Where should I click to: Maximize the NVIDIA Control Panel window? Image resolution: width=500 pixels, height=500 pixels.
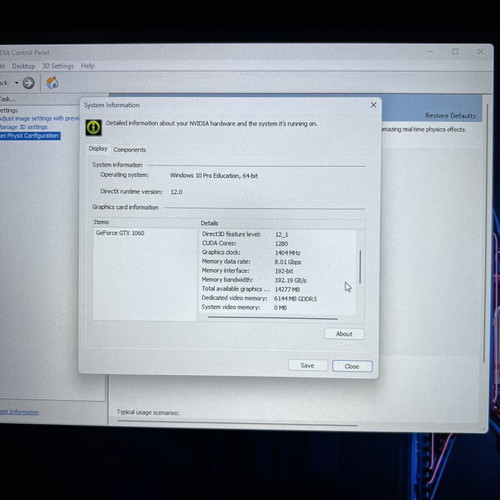455,52
